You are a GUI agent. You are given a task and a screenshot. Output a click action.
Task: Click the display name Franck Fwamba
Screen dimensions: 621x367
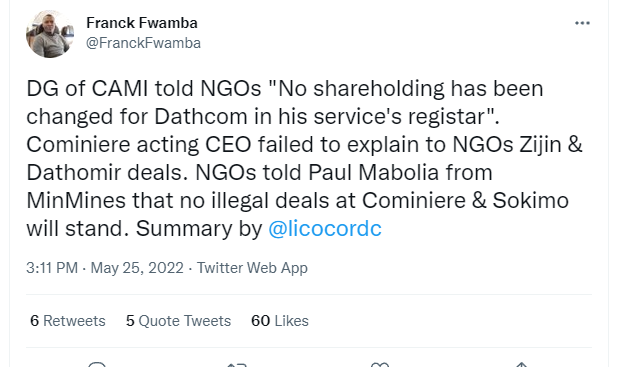(142, 23)
